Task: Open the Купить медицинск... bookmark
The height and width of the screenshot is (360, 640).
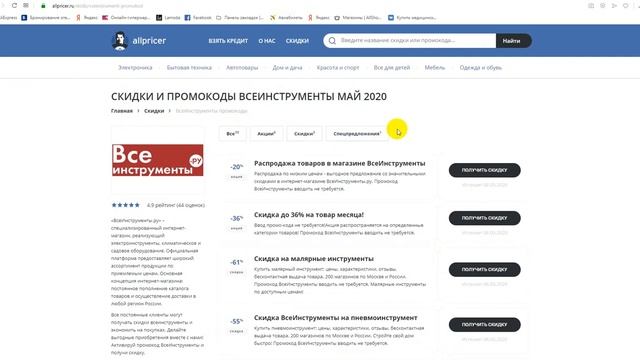Action: (412, 18)
